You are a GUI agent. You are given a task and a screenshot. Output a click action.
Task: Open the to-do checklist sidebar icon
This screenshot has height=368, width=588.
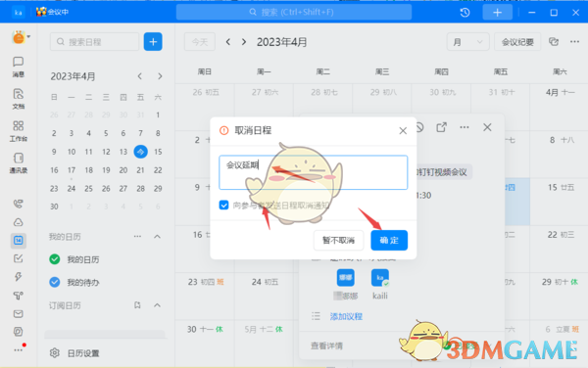click(x=18, y=258)
